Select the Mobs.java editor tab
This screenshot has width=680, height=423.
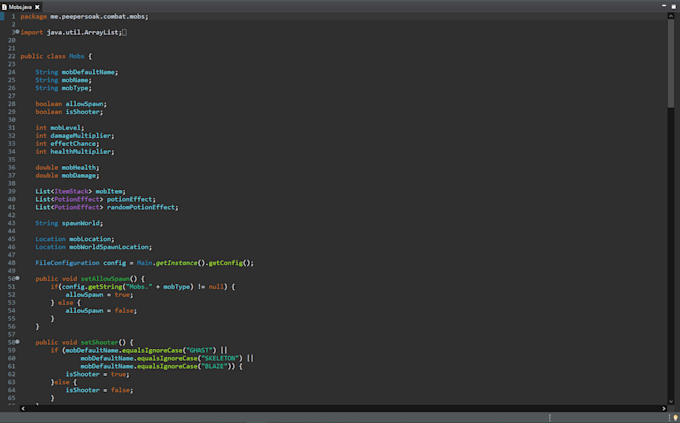coord(21,7)
